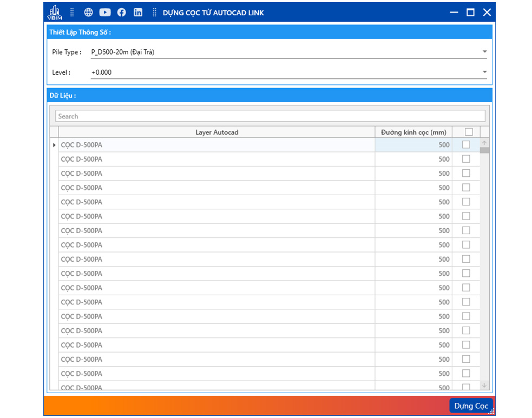Expand the Pile Type dropdown
Screen dimensions: 532x418
(484, 52)
